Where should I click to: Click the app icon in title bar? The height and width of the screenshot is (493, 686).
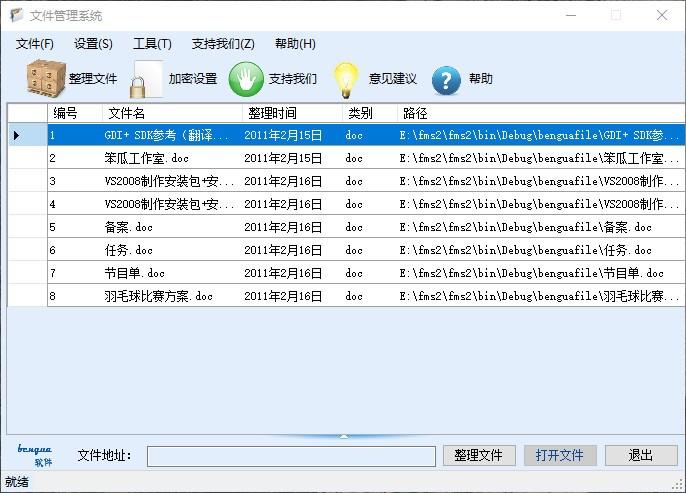click(x=17, y=15)
